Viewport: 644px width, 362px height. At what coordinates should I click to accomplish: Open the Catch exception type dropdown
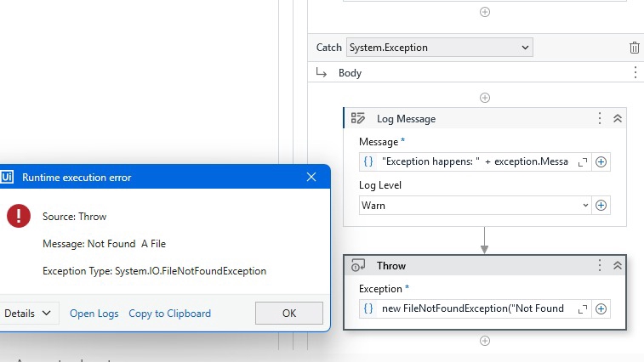tap(440, 48)
